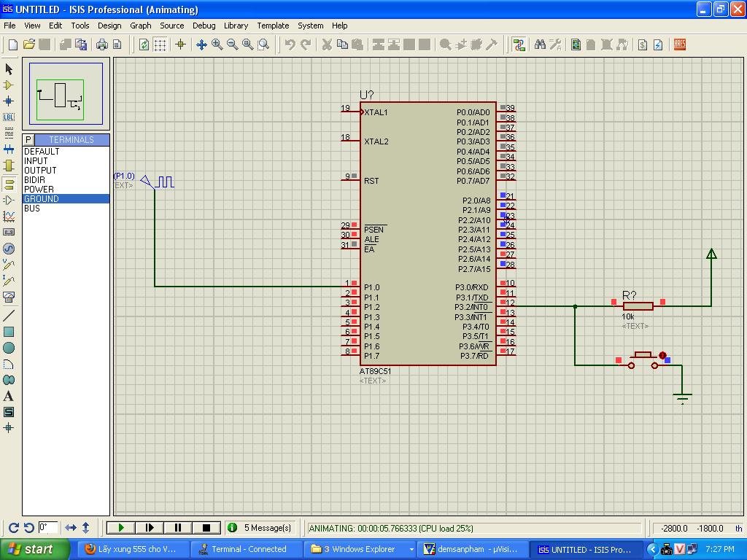Expand the Windows Explorer taskbar group arrow
The image size is (747, 560).
411,550
